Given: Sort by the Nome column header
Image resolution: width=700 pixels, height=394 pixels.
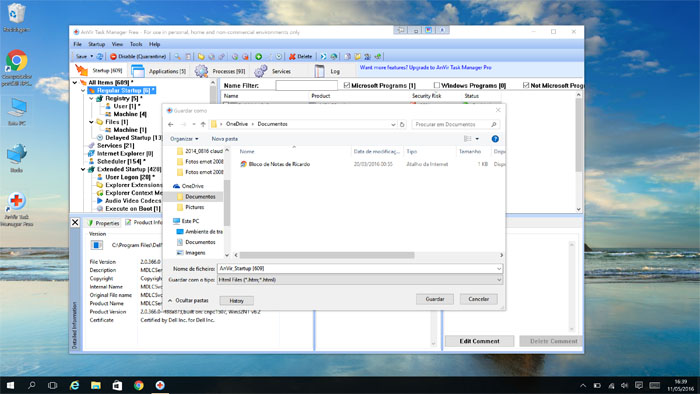Looking at the screenshot, I should point(247,151).
